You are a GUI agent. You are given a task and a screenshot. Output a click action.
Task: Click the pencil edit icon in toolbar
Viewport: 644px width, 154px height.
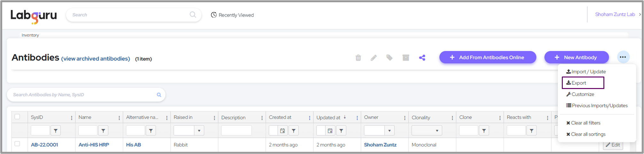coord(373,58)
